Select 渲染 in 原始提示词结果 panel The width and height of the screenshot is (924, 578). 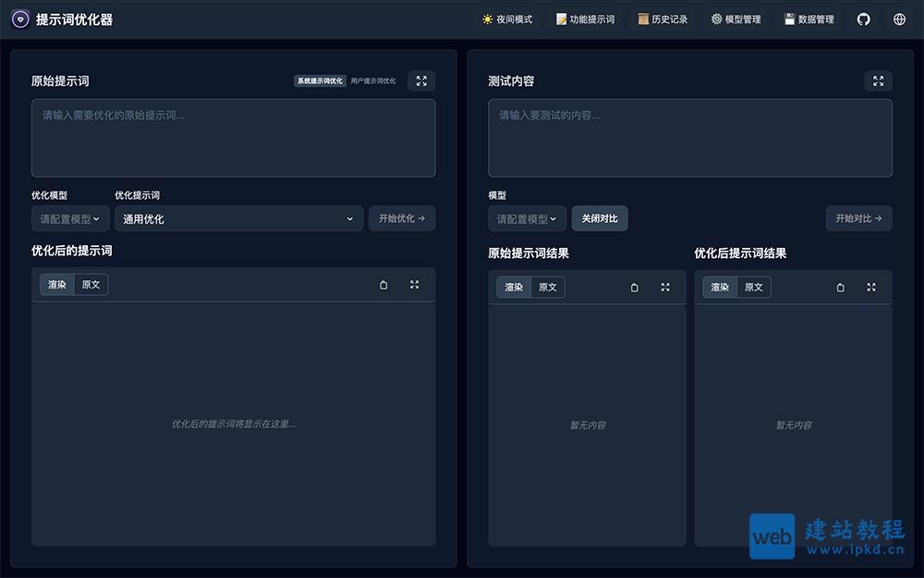pos(514,288)
